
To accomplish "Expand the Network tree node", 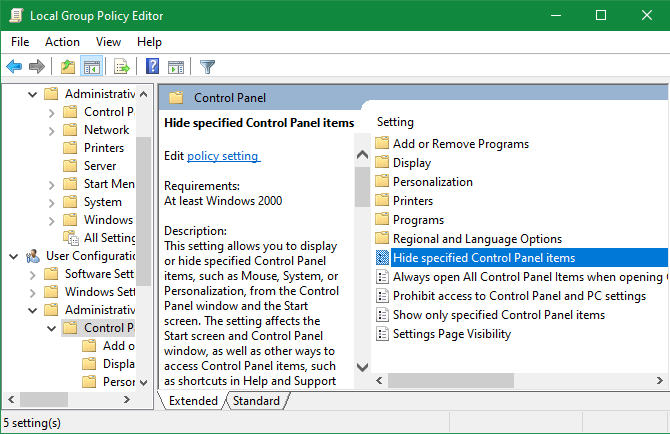I will pyautogui.click(x=52, y=130).
